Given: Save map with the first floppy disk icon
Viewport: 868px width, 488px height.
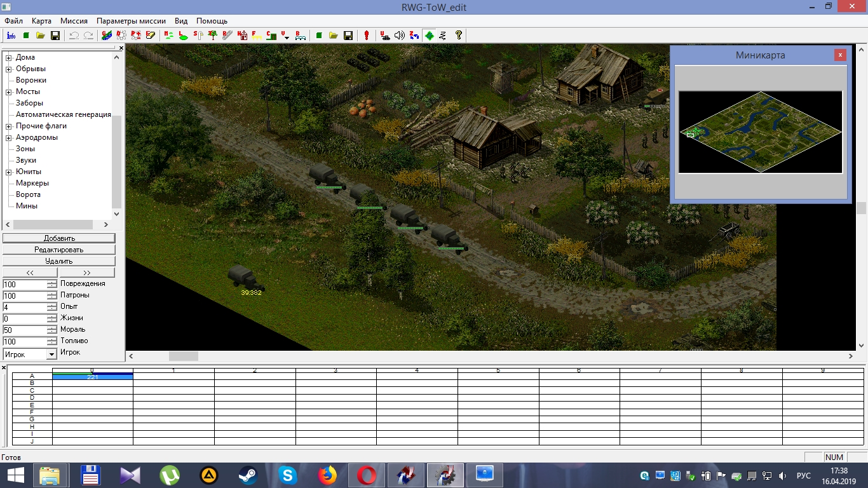Looking at the screenshot, I should (x=55, y=36).
